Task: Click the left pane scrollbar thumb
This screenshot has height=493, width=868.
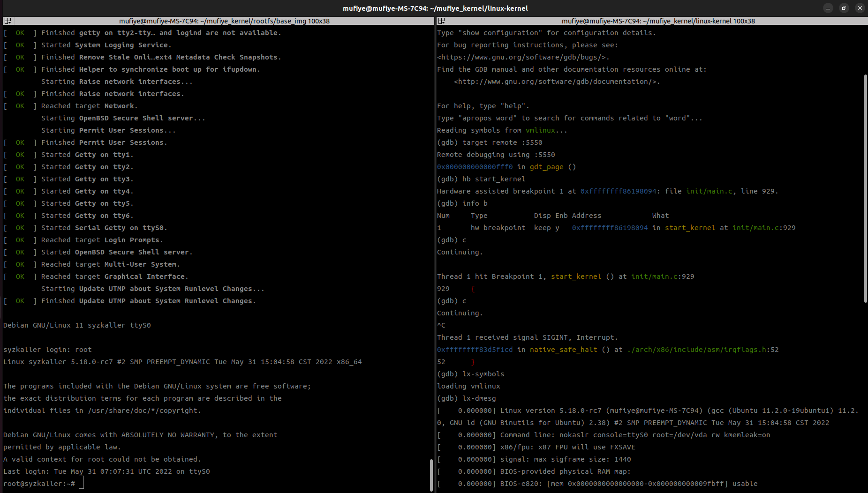Action: (431, 475)
